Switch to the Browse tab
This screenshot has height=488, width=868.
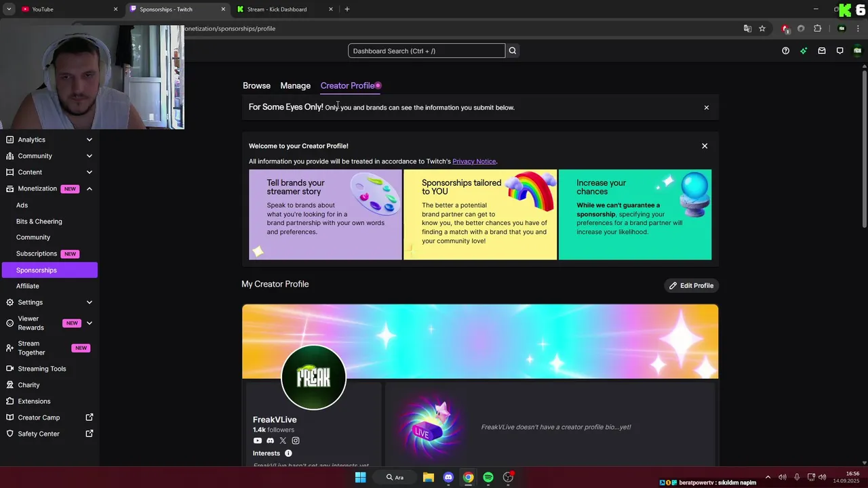pos(256,85)
